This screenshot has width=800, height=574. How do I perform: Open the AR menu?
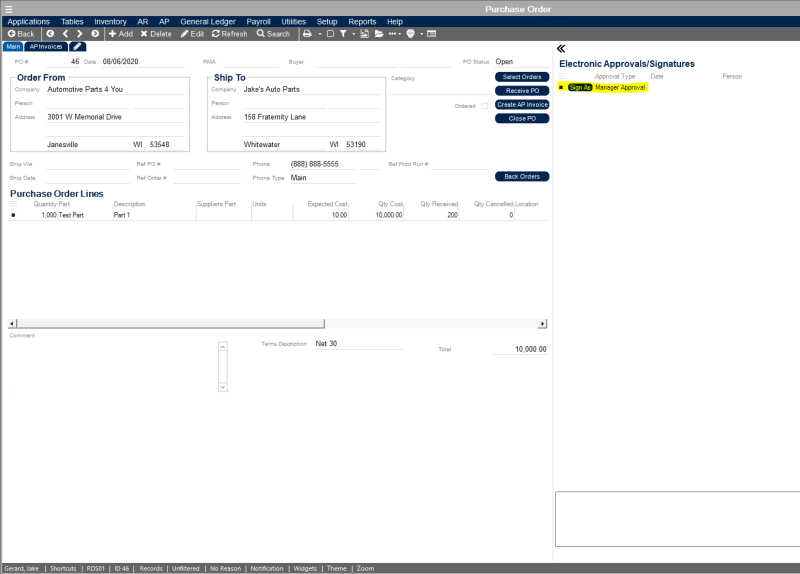click(x=143, y=21)
